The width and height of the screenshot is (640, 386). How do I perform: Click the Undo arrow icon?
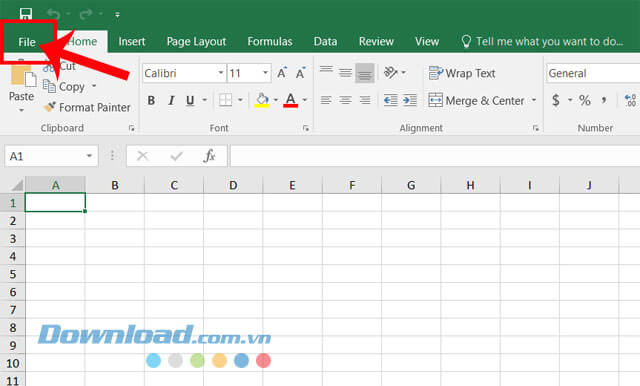[x=53, y=15]
